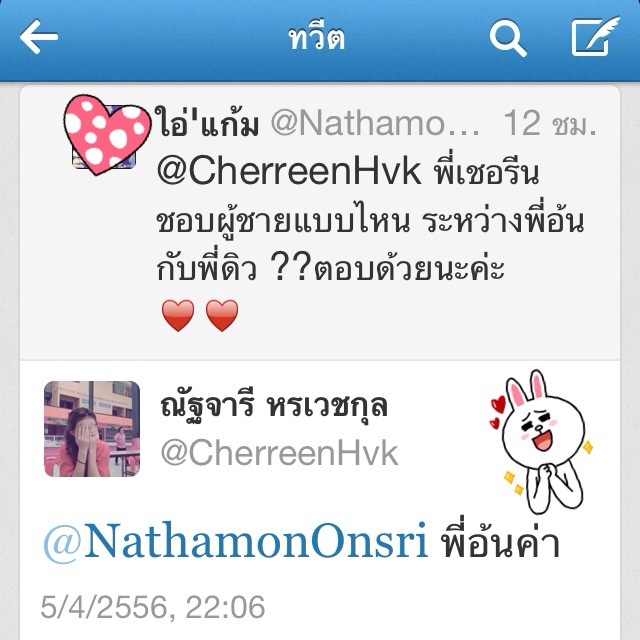The image size is (640, 640).
Task: Open ณัฐจารี หรเวชกุล profile picture
Action: pos(92,429)
